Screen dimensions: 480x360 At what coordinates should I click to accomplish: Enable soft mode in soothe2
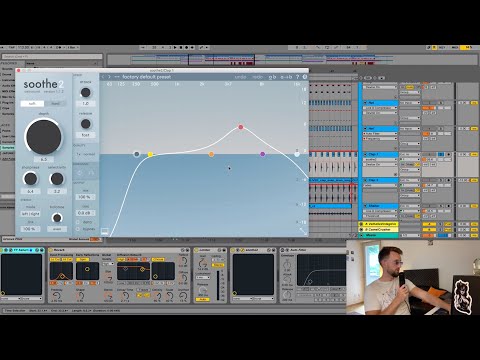tap(32, 104)
